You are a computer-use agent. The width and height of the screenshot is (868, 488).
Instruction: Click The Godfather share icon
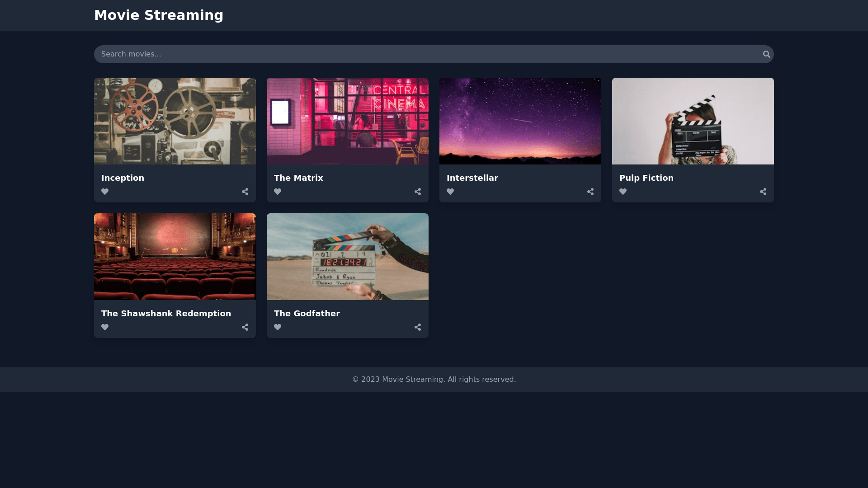(418, 327)
